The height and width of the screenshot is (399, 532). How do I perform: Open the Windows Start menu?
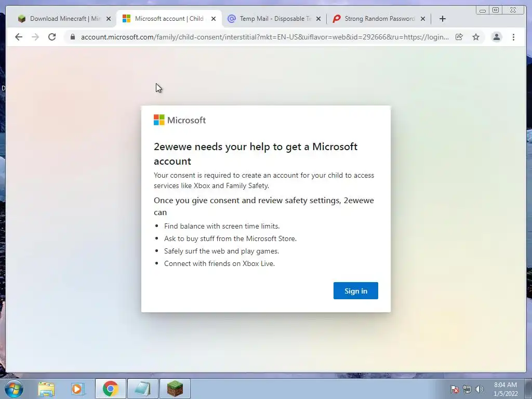tap(14, 389)
